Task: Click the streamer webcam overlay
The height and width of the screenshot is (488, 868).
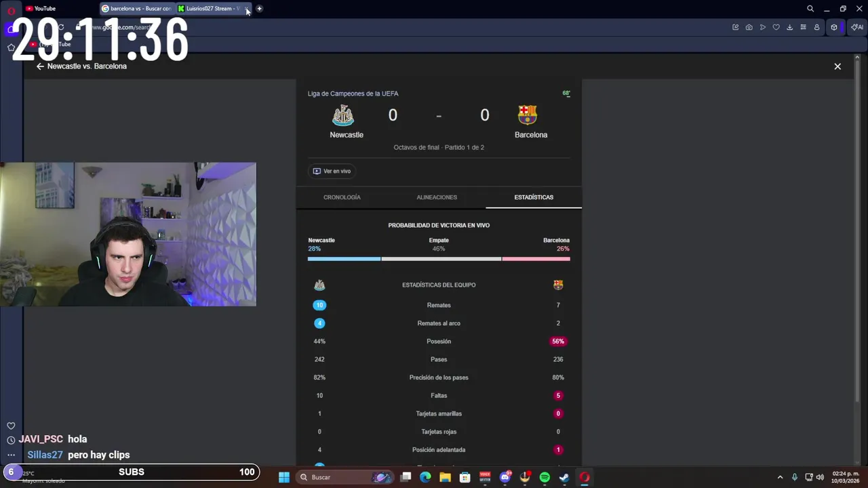Action: (128, 234)
